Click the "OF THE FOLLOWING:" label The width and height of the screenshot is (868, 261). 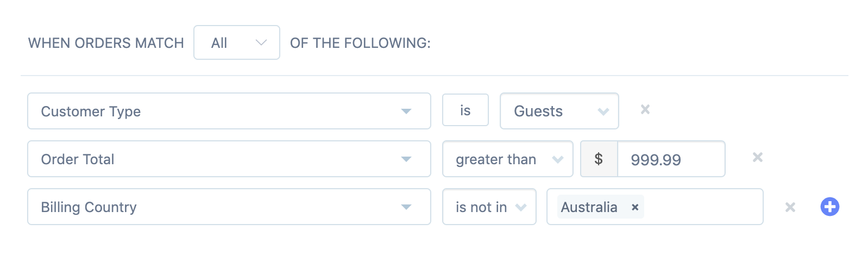[x=360, y=43]
